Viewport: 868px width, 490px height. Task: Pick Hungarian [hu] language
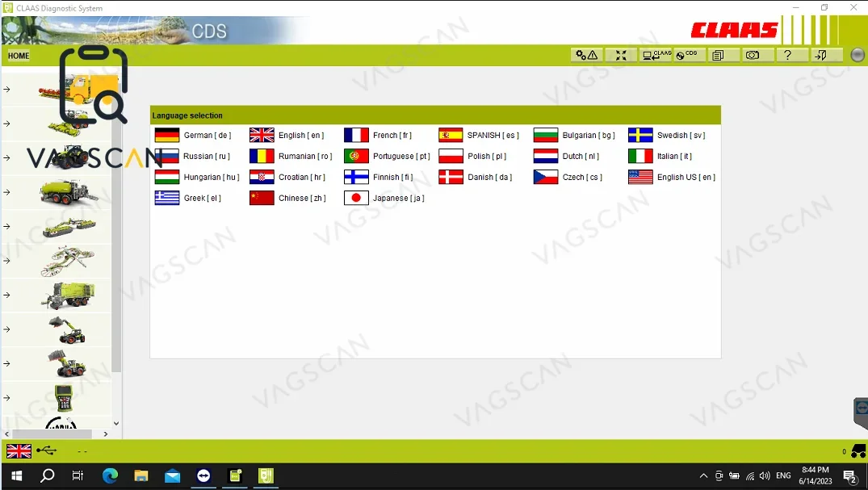(198, 177)
